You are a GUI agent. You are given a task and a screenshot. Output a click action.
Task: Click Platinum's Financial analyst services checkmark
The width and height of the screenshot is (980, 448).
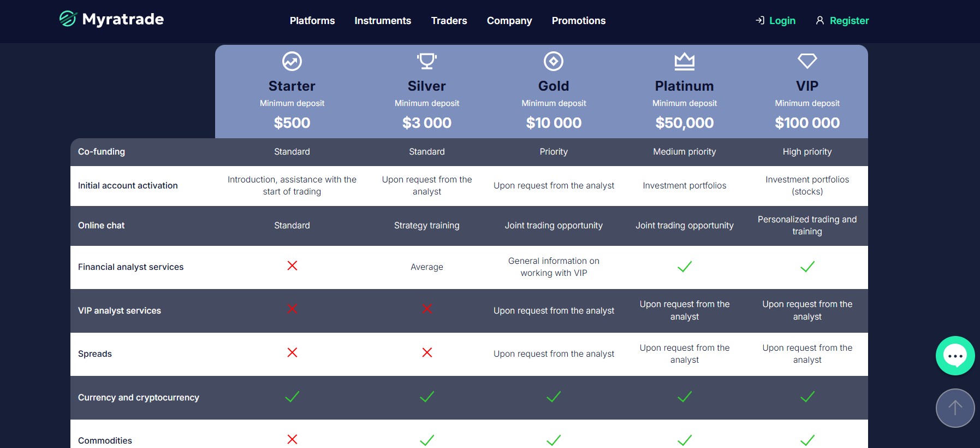[684, 267]
